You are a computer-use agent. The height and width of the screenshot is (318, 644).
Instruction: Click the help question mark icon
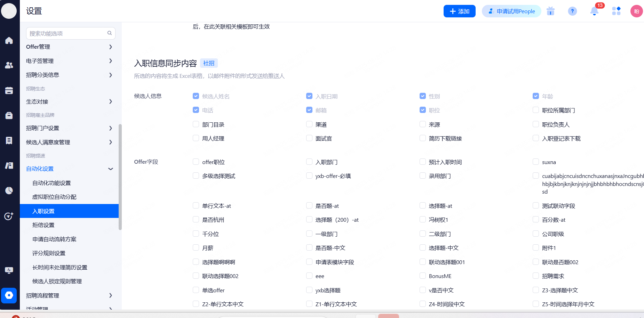coord(572,11)
